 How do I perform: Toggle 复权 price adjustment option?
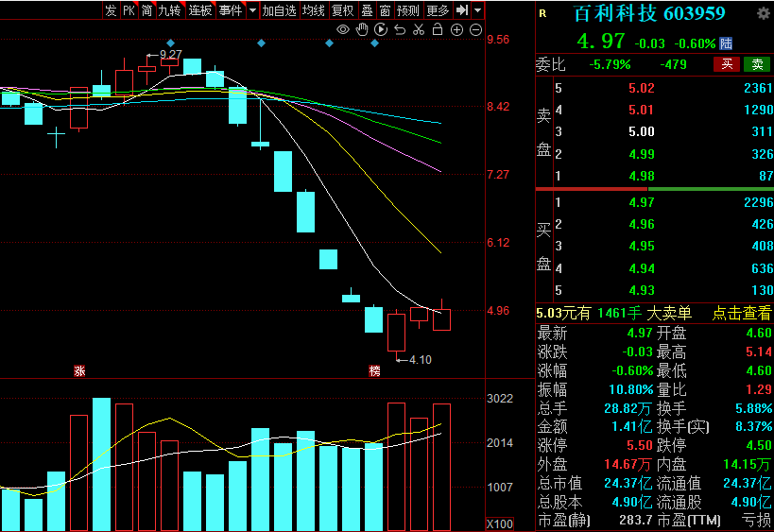(x=343, y=10)
